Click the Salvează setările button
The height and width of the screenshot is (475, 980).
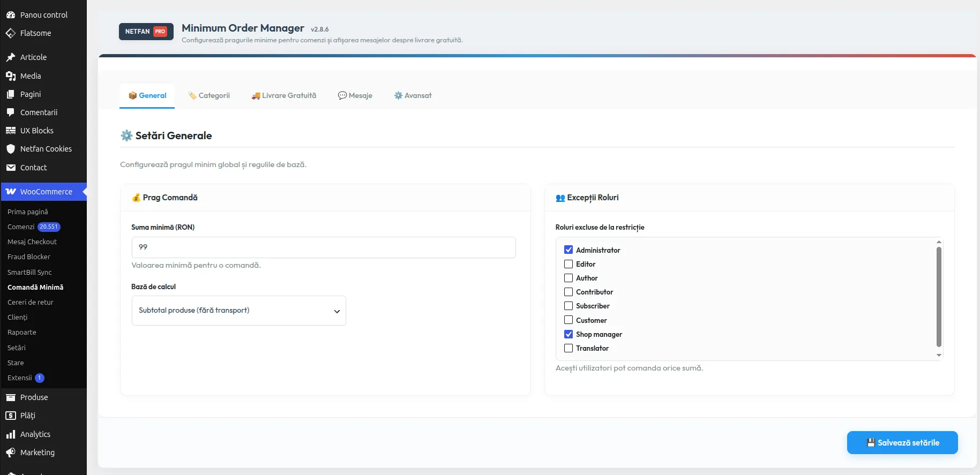902,443
